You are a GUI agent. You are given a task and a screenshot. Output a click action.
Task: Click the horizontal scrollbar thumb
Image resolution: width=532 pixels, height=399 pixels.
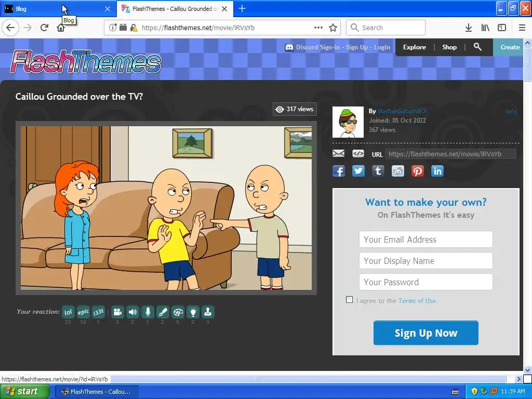point(258,379)
